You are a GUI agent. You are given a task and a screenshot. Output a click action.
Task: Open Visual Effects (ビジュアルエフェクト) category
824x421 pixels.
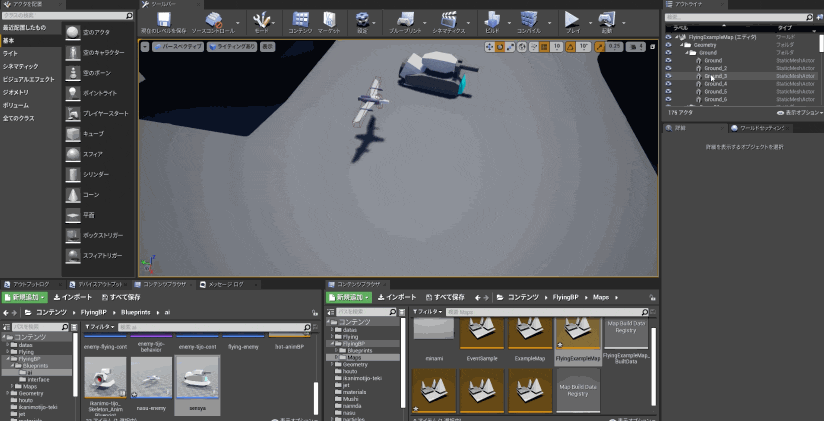(x=30, y=79)
